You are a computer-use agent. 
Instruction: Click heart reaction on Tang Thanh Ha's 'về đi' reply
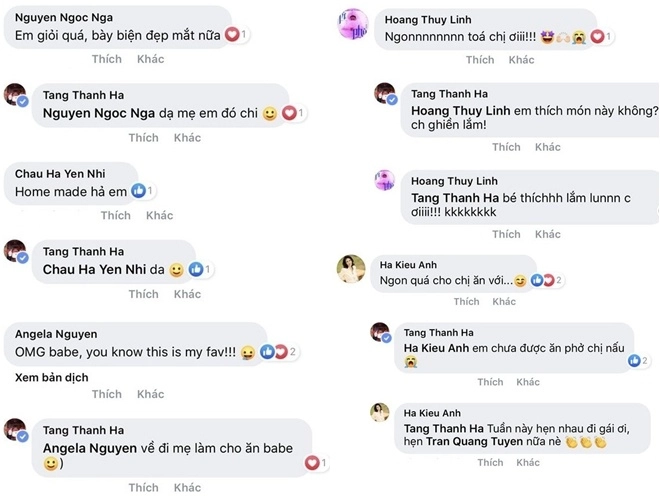click(x=311, y=463)
